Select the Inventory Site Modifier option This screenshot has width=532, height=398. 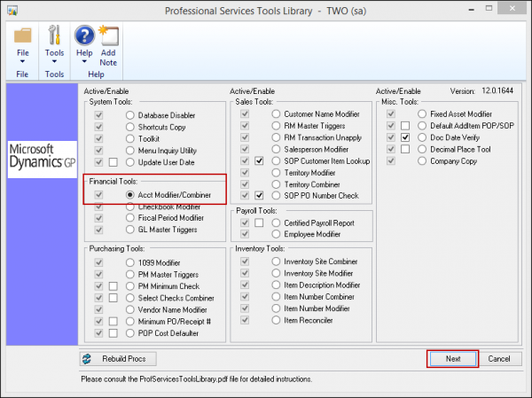click(276, 273)
